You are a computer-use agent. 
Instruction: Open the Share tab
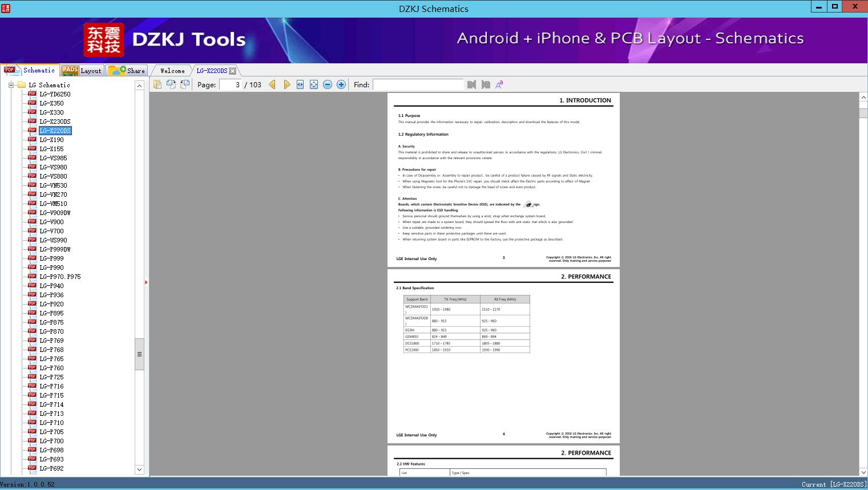point(127,71)
